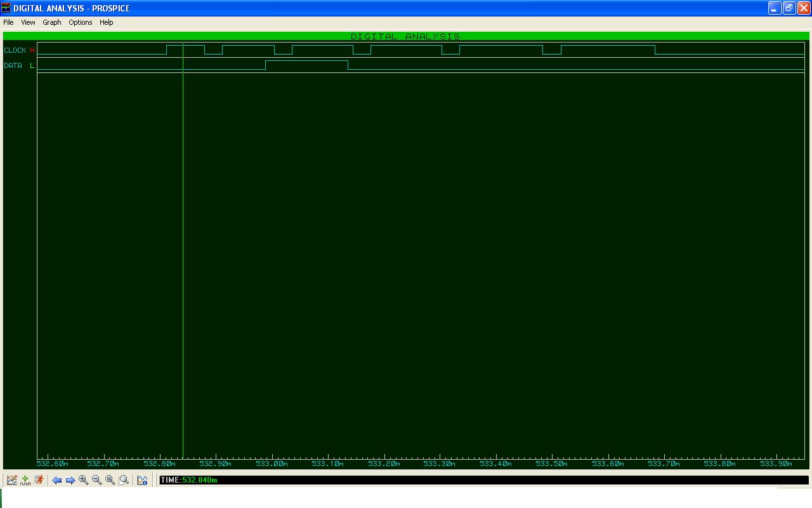The image size is (812, 508).
Task: Click the TIME:532.840m readout
Action: click(x=189, y=480)
